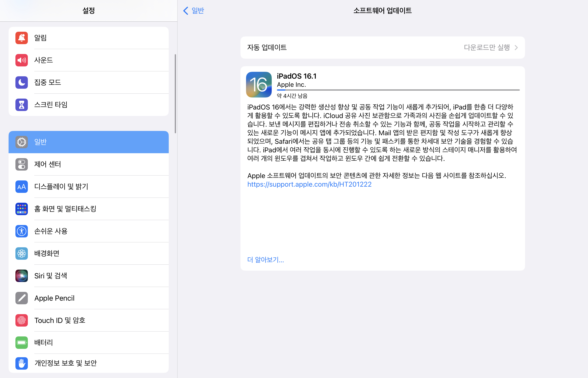Open 다운로드만 실행 setting value
The width and height of the screenshot is (588, 378).
coord(487,48)
